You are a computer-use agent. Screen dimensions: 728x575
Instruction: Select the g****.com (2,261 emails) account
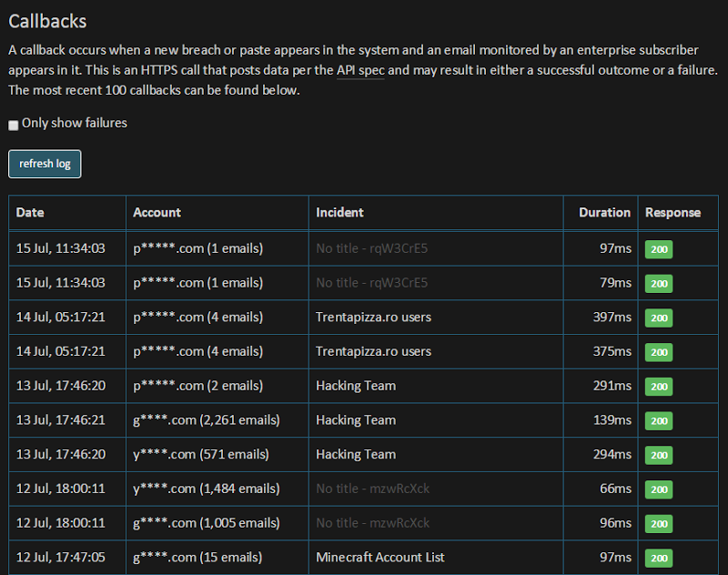(x=207, y=420)
